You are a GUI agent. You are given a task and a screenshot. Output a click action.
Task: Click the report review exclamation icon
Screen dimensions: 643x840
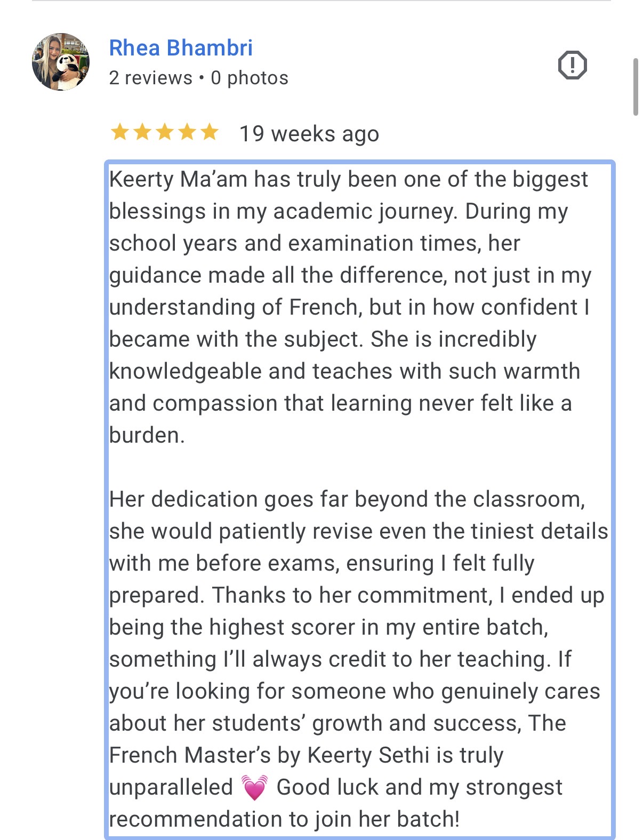pos(572,66)
